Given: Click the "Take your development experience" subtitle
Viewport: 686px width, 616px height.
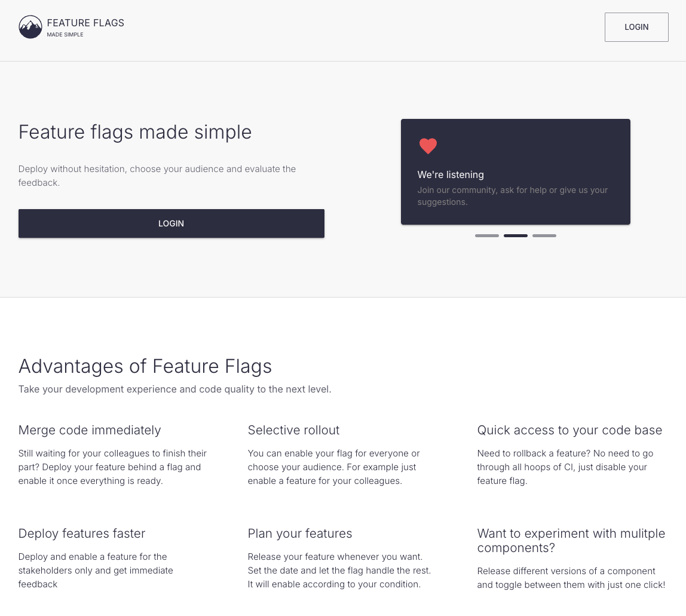Looking at the screenshot, I should 174,390.
